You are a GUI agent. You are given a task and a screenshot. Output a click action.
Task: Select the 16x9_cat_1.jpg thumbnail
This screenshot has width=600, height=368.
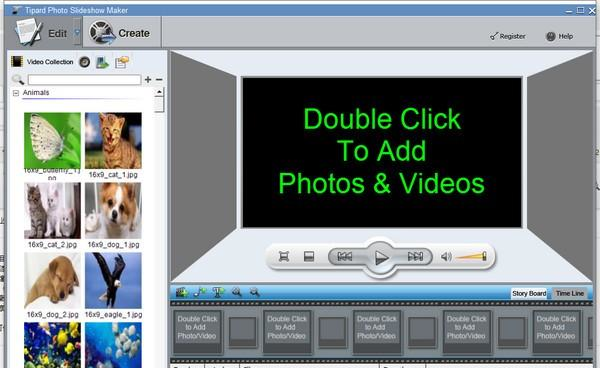[x=113, y=140]
